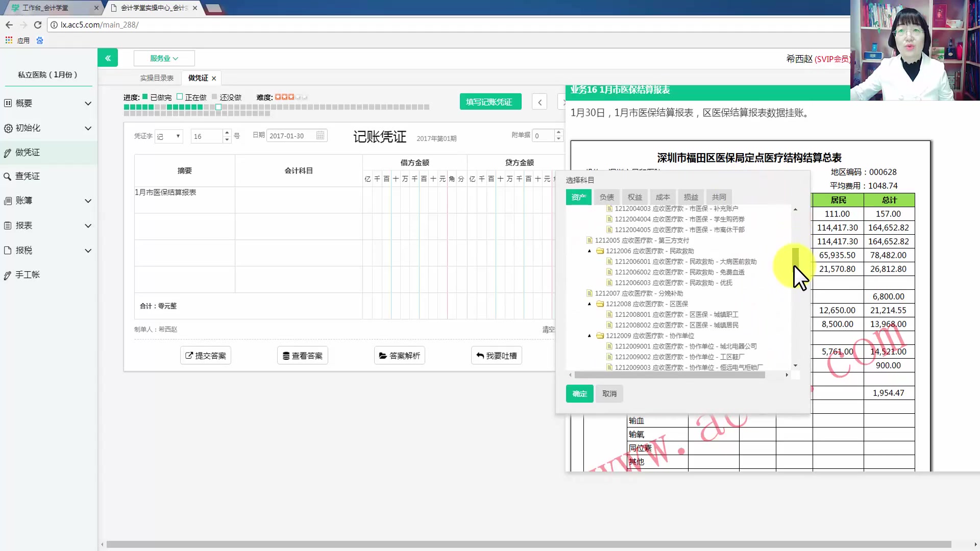980x551 pixels.
Task: Click 答案解析 button
Action: [400, 356]
